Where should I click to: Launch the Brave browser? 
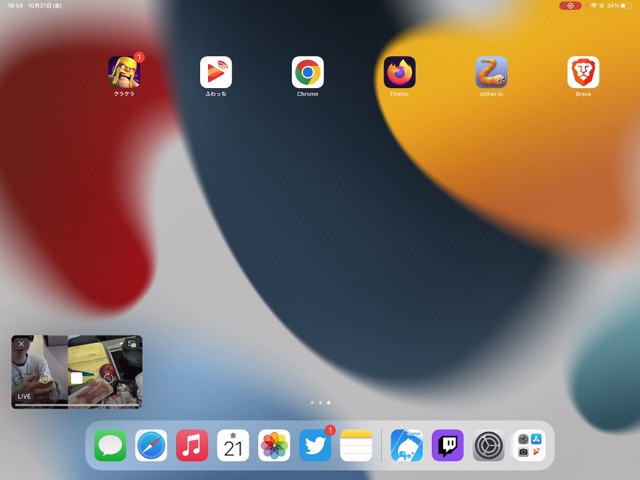583,72
